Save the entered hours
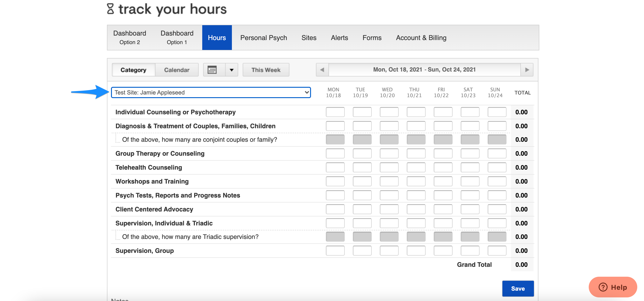Viewport: 644px width, 301px height. click(x=518, y=288)
